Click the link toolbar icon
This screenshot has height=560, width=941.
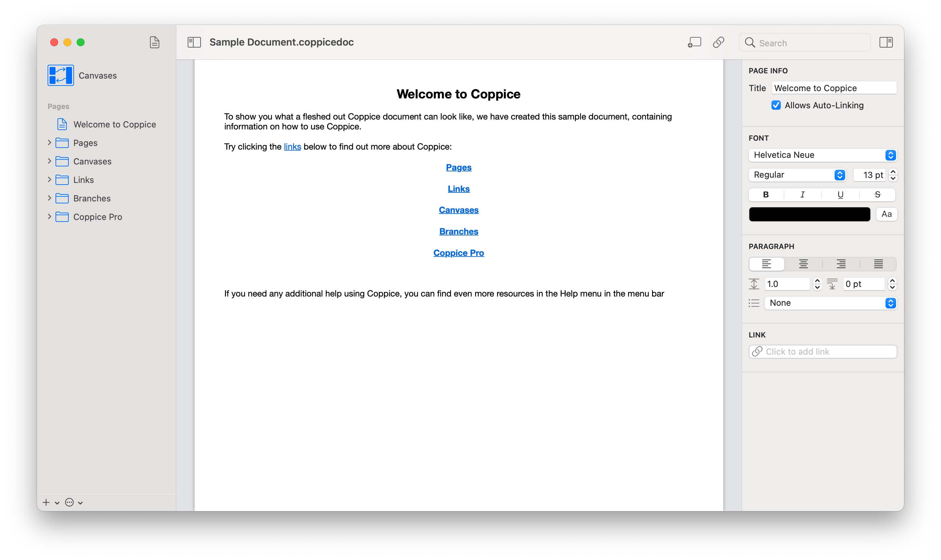718,42
